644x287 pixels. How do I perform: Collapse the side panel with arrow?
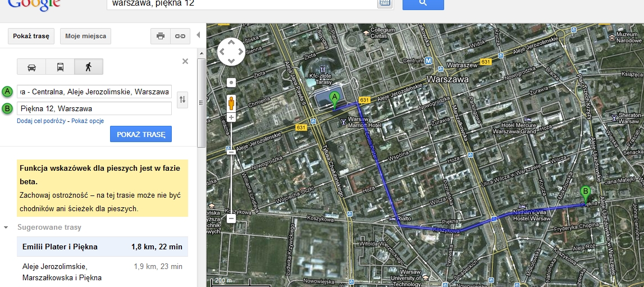tap(198, 35)
